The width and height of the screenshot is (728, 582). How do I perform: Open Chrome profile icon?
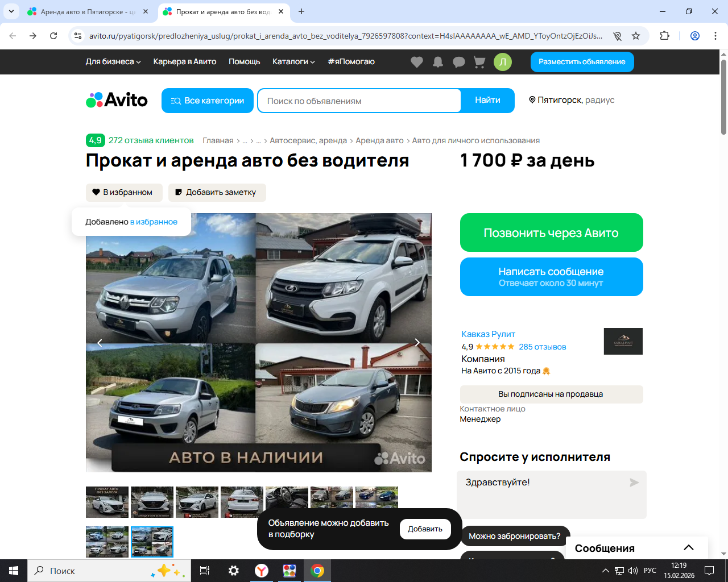695,36
